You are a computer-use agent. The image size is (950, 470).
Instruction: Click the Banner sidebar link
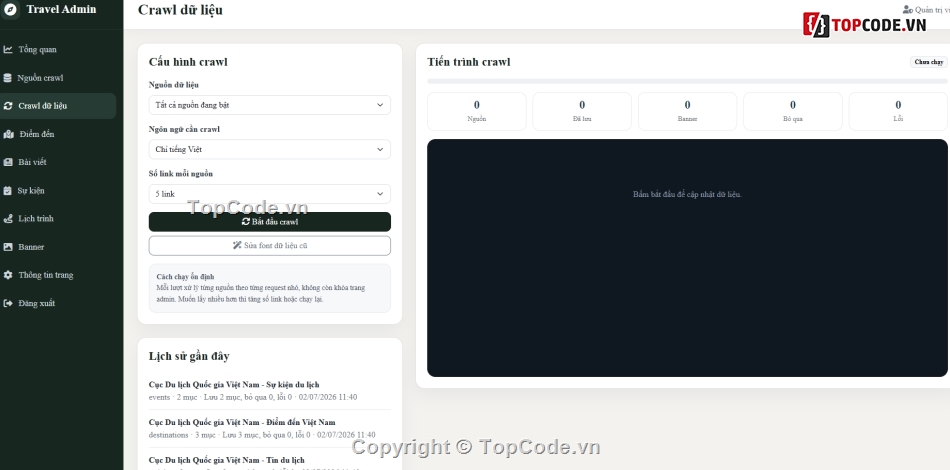[58, 247]
